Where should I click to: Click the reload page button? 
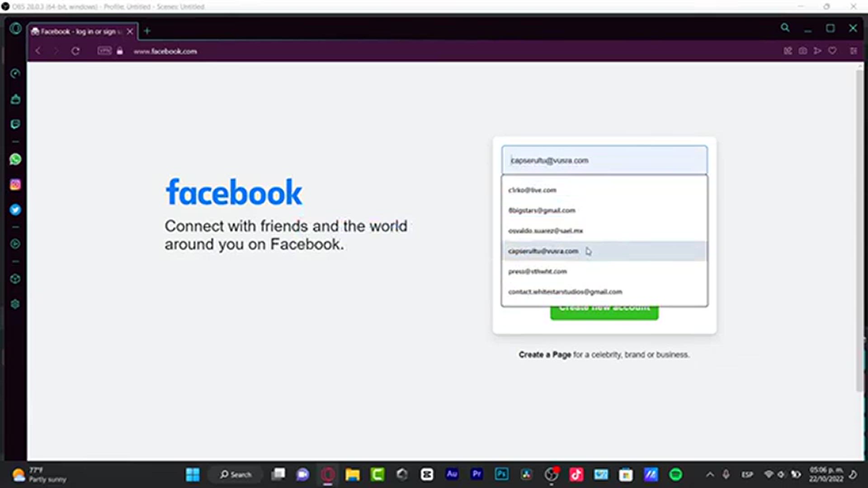click(x=75, y=51)
